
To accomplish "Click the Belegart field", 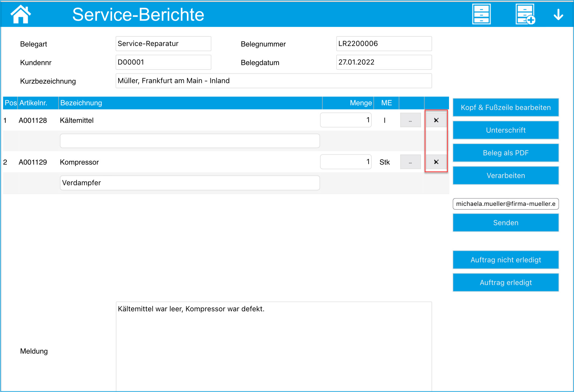I will tap(163, 44).
